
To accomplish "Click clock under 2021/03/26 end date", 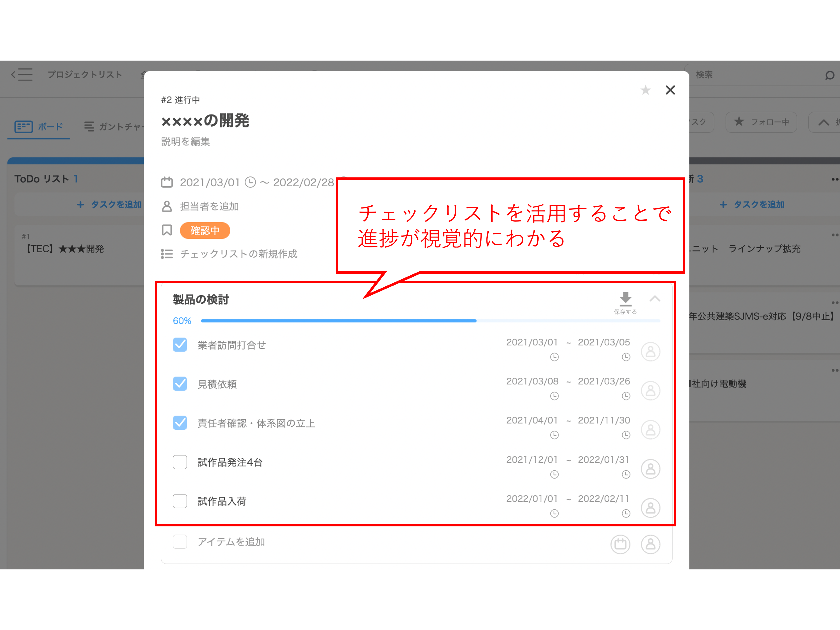I will tap(626, 396).
